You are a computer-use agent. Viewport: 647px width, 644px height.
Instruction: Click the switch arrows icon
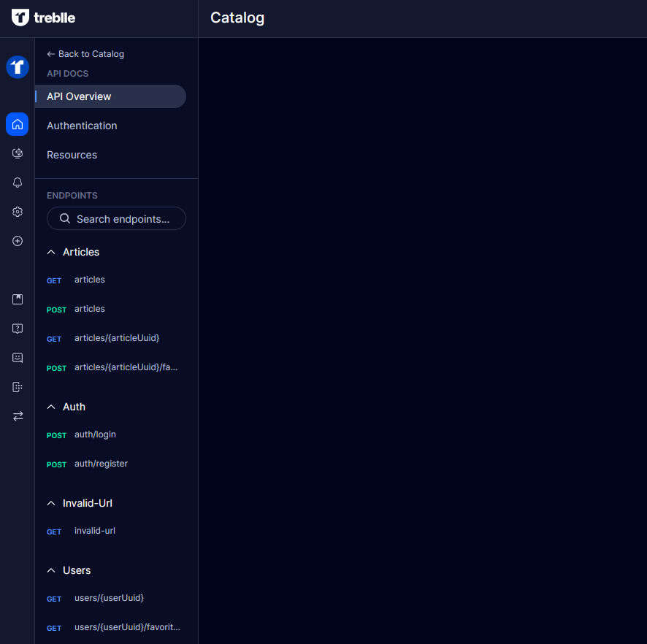(x=18, y=416)
